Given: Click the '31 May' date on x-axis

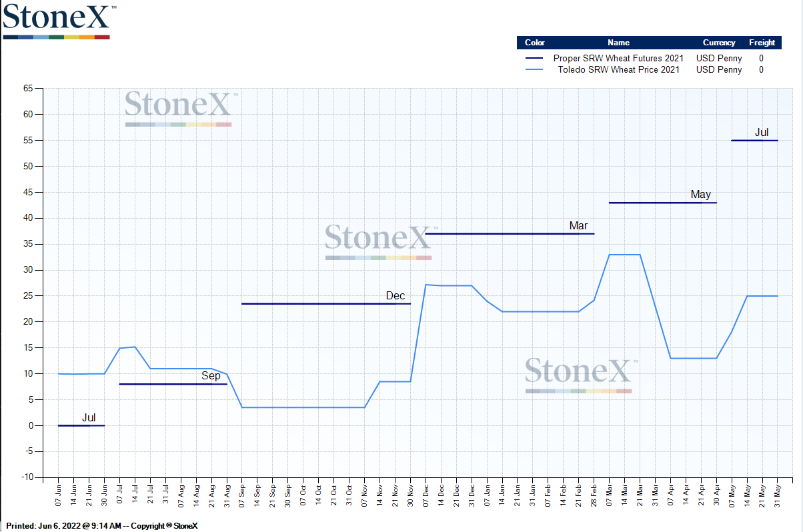Looking at the screenshot, I should [778, 495].
